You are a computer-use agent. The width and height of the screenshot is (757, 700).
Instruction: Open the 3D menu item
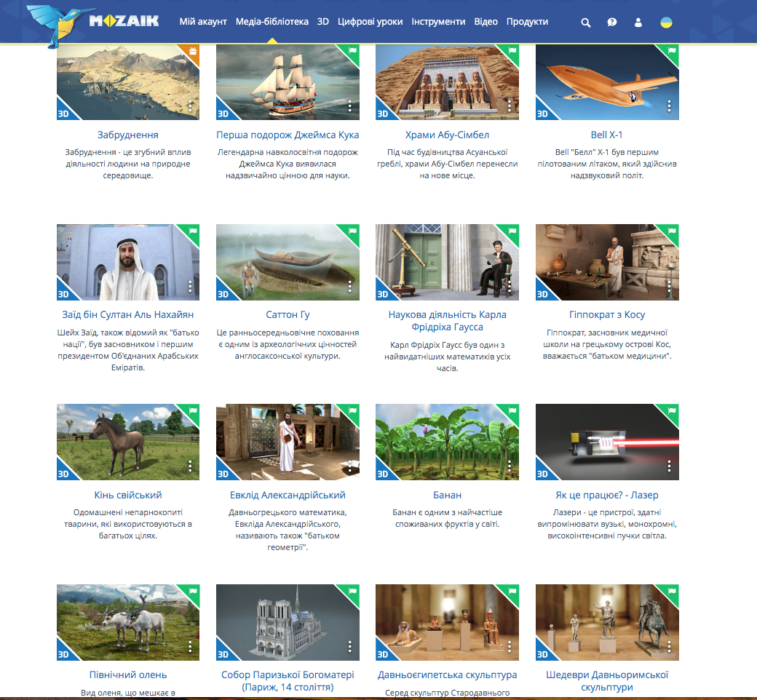(323, 22)
